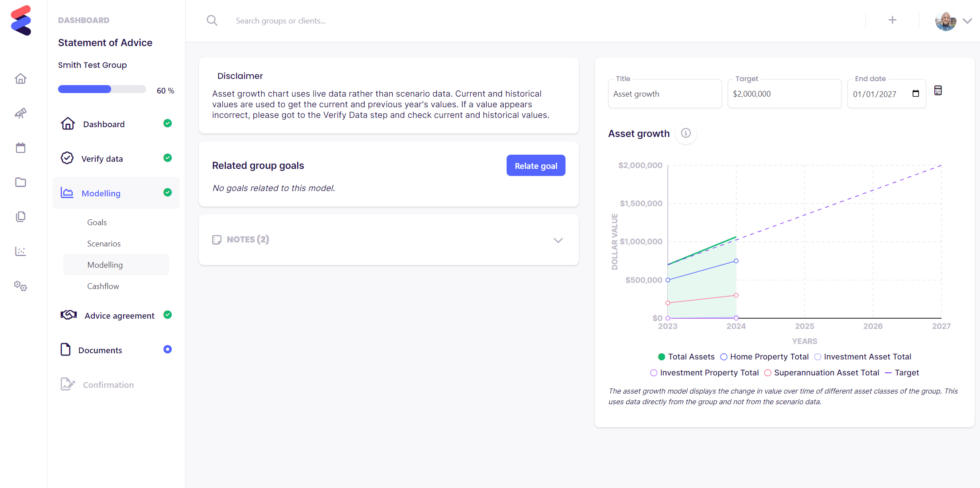Open the user profile dropdown arrow
Screen dimensions: 980x488
(x=968, y=21)
